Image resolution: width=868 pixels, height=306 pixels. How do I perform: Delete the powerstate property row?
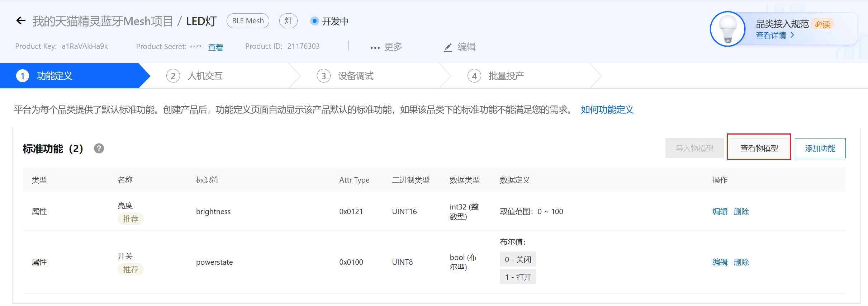[x=741, y=262]
